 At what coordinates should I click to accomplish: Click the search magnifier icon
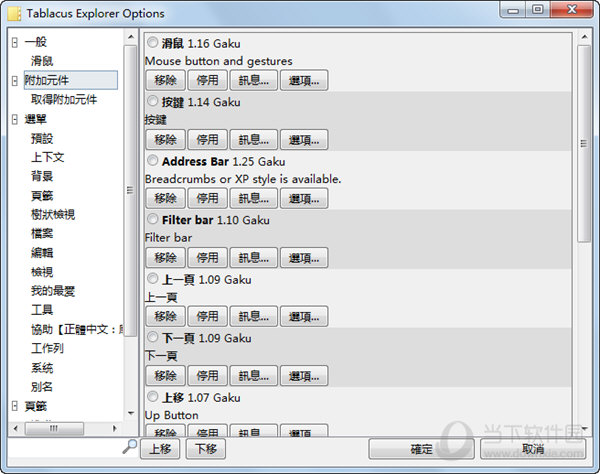(x=130, y=446)
